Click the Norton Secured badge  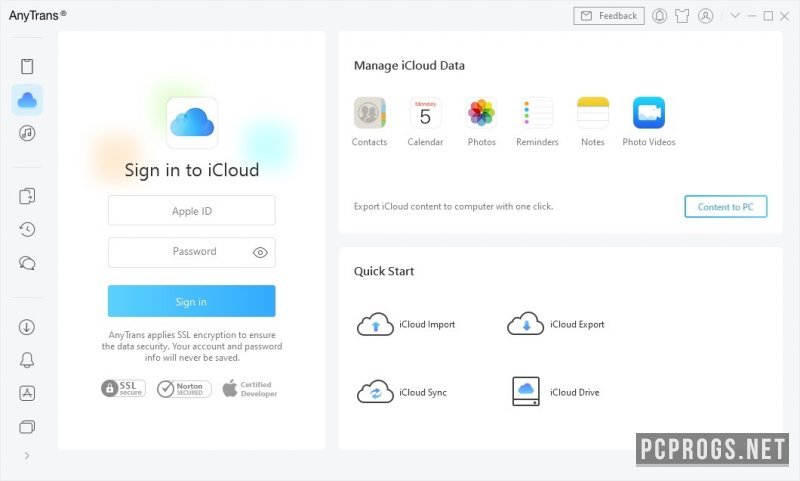(x=184, y=389)
